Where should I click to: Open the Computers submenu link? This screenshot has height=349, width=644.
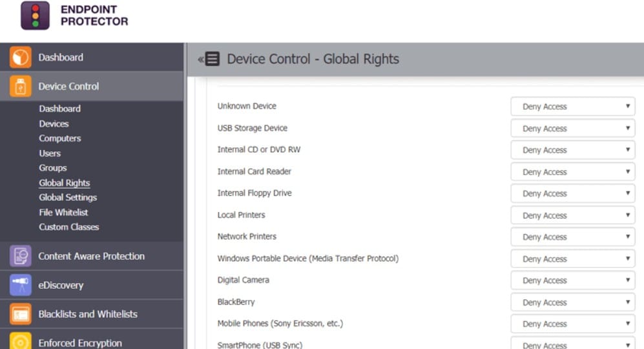coord(60,138)
